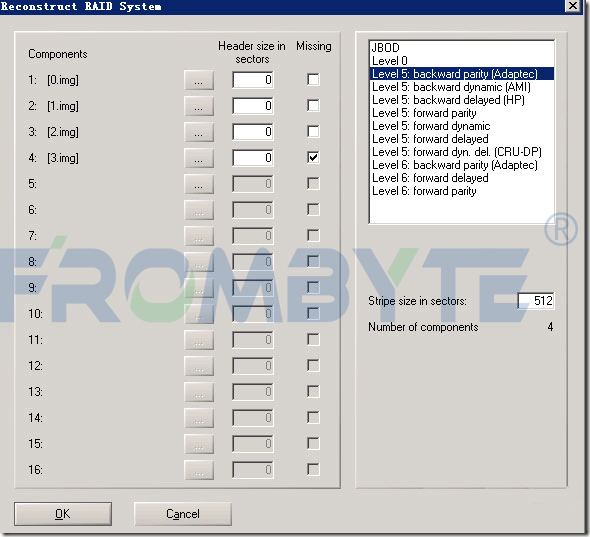The width and height of the screenshot is (590, 537).
Task: Focus header size field for component 2
Action: pyautogui.click(x=253, y=106)
